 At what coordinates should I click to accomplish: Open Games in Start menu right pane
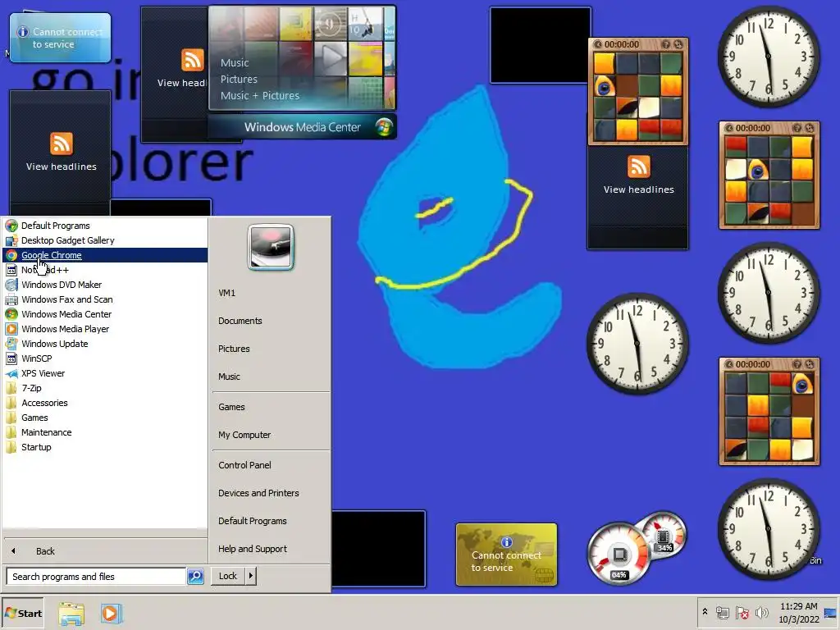click(x=271, y=407)
